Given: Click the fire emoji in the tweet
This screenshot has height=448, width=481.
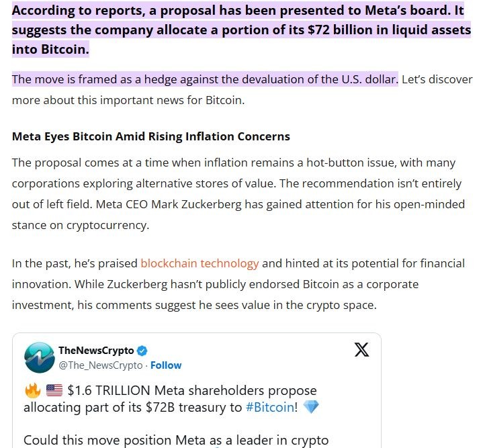Looking at the screenshot, I should point(32,391).
